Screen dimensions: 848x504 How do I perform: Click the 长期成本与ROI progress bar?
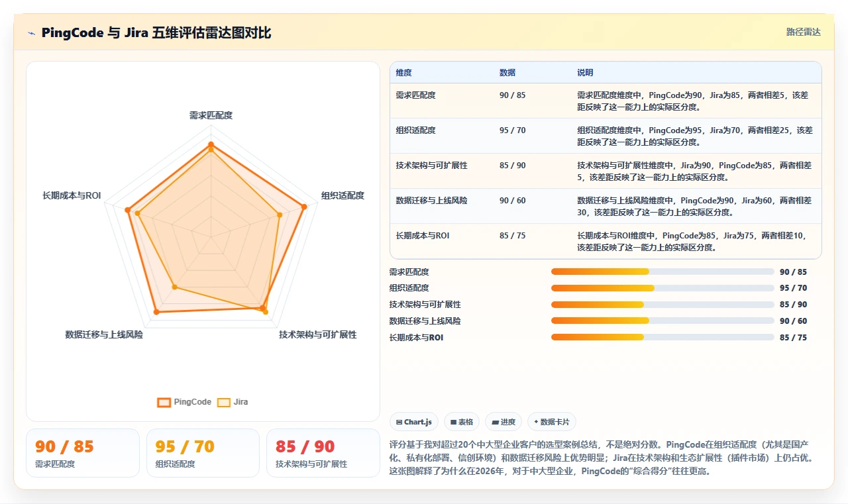coord(662,337)
